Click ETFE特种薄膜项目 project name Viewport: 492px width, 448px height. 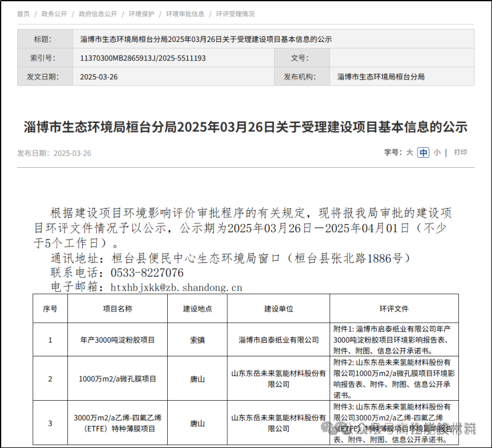(118, 423)
